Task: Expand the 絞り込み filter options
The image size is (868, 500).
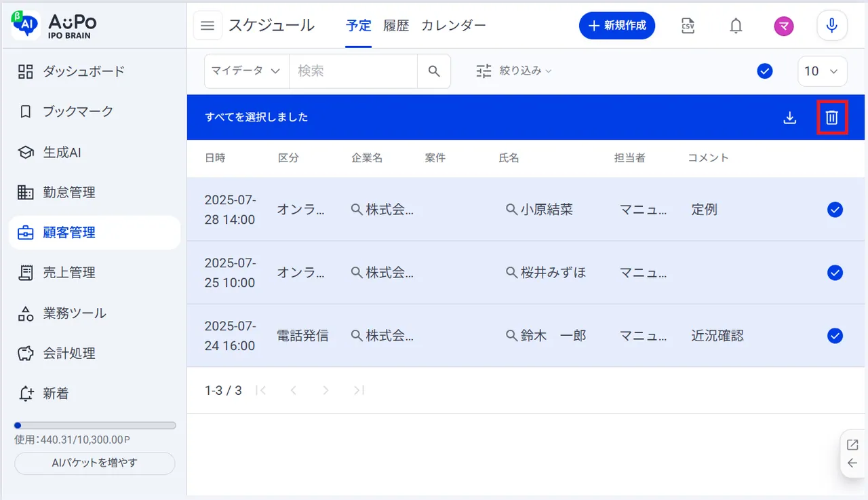Action: [514, 71]
